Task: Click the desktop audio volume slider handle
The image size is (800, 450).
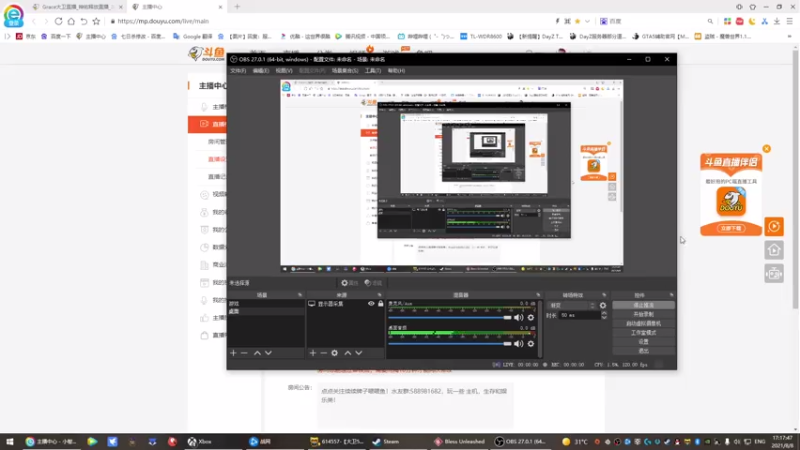Action: pos(507,344)
